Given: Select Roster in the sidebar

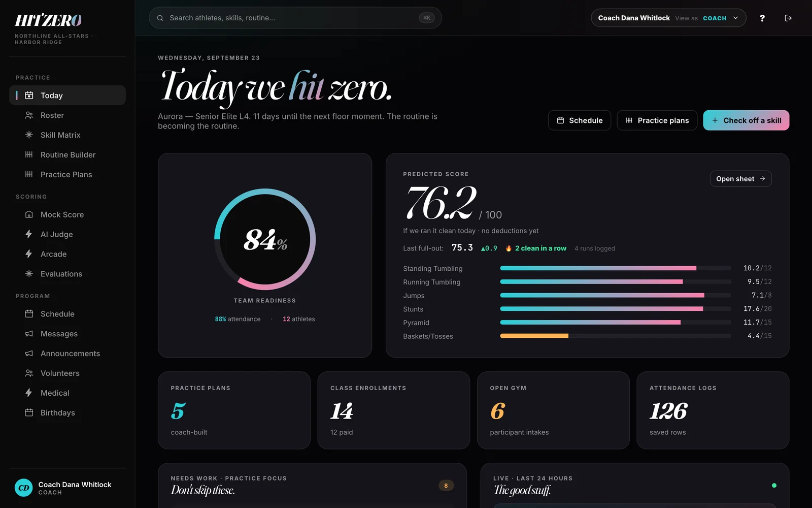Looking at the screenshot, I should tap(67, 115).
